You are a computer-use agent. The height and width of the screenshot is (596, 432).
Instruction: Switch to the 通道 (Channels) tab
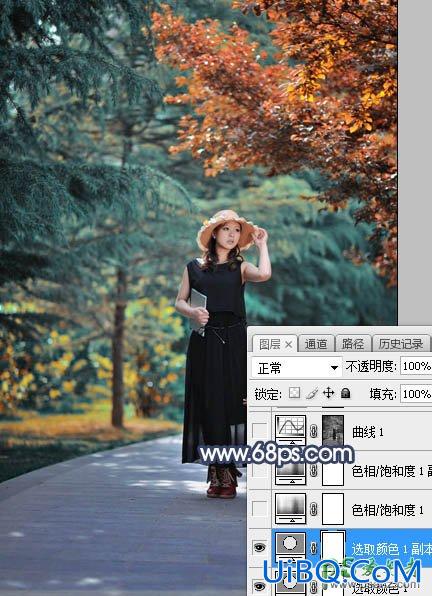click(316, 344)
